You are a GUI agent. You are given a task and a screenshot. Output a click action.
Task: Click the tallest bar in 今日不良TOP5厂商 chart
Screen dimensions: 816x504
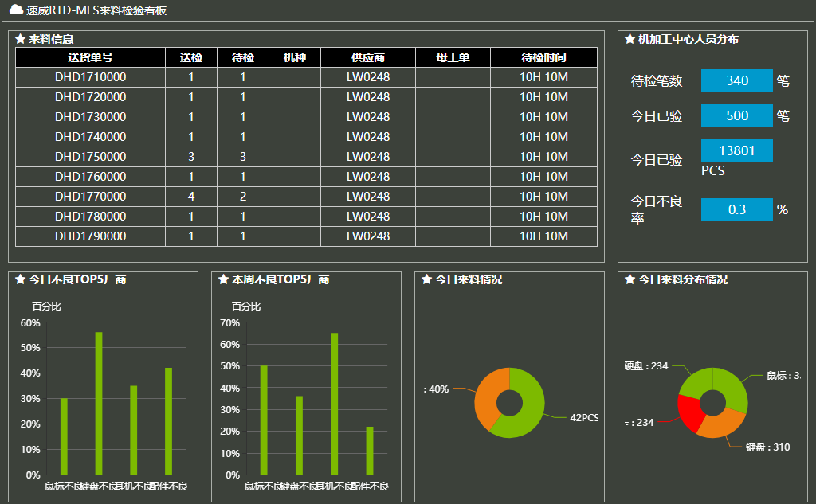tap(99, 403)
